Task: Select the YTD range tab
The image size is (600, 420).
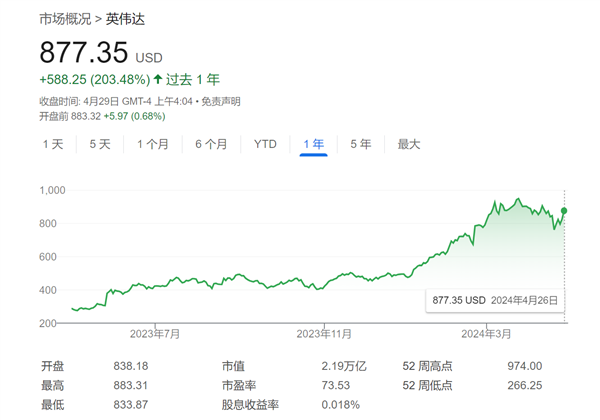Action: [x=265, y=144]
